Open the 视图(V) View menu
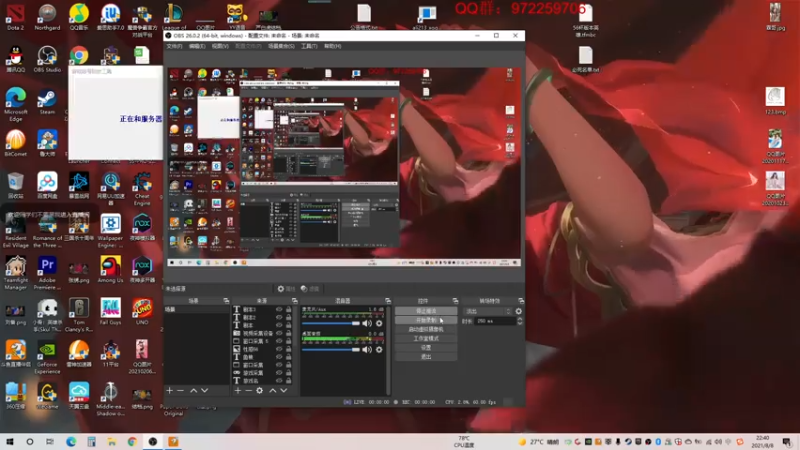 220,46
